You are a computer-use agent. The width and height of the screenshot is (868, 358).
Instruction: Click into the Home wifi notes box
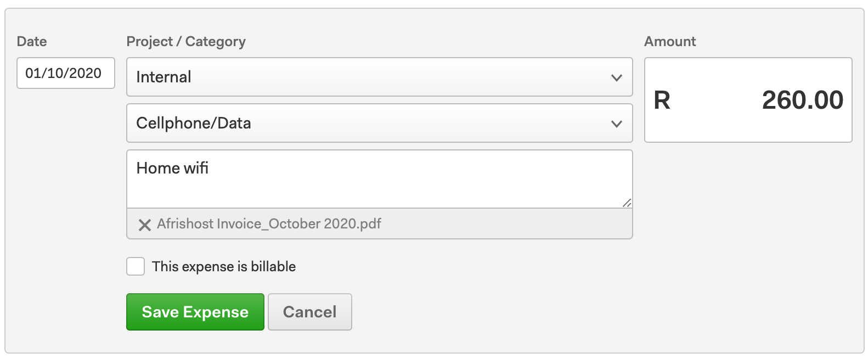coord(380,179)
